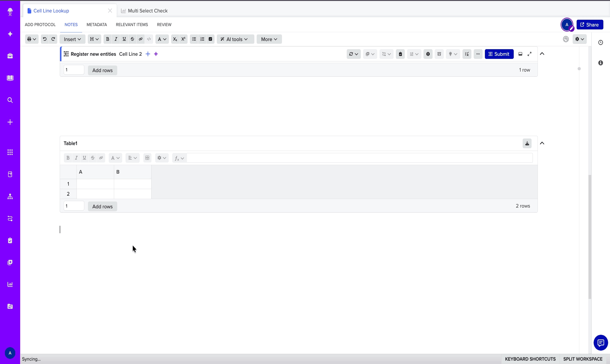Insert a code block in the note
The image size is (610, 364).
click(149, 39)
